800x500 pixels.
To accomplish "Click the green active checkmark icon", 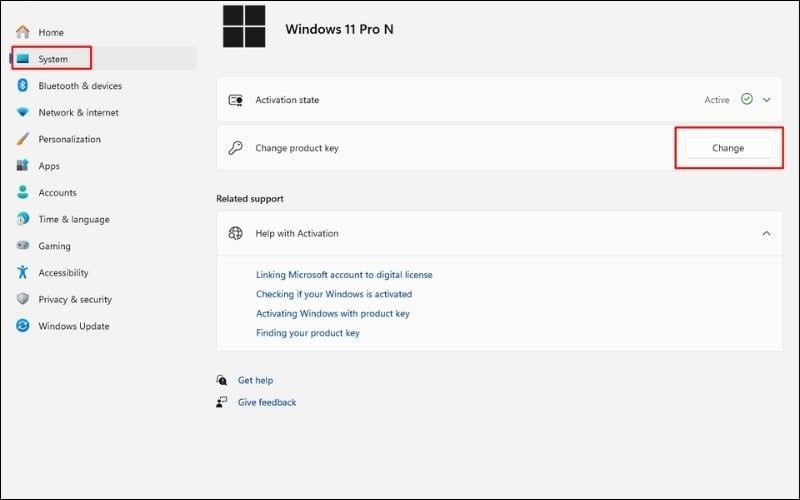I will (x=746, y=99).
